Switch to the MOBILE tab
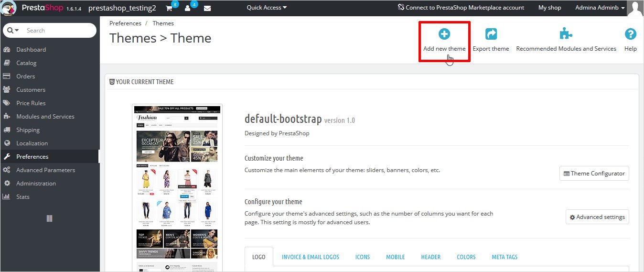The width and height of the screenshot is (644, 272). click(396, 257)
